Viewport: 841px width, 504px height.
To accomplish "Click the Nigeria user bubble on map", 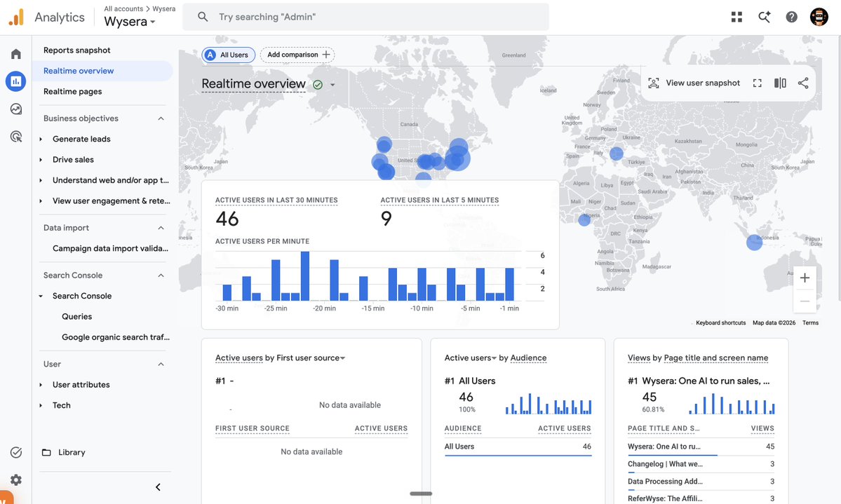I will (x=584, y=219).
